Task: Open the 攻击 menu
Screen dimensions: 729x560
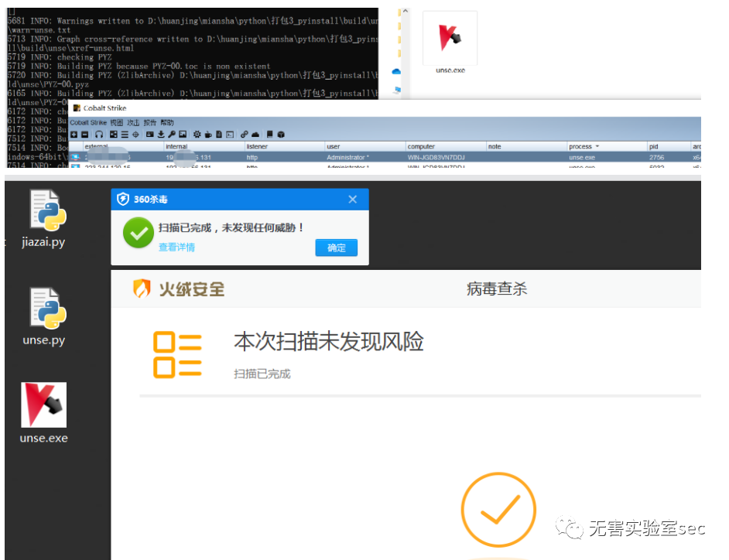Action: [133, 123]
